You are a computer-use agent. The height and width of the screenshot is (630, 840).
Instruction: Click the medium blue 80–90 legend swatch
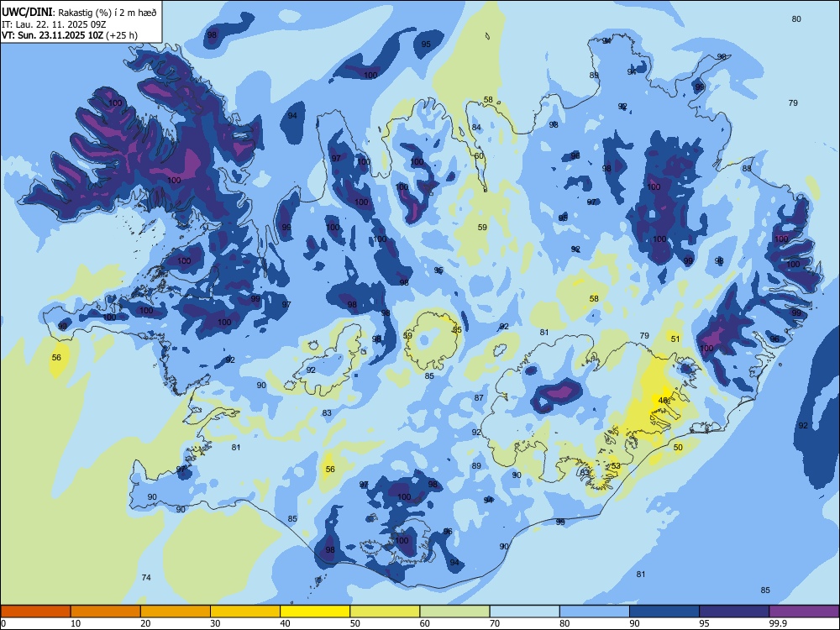pyautogui.click(x=595, y=612)
